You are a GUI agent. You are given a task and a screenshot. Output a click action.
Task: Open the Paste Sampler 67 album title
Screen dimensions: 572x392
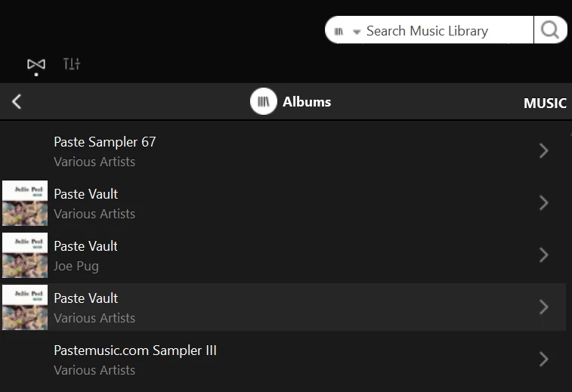pyautogui.click(x=105, y=142)
